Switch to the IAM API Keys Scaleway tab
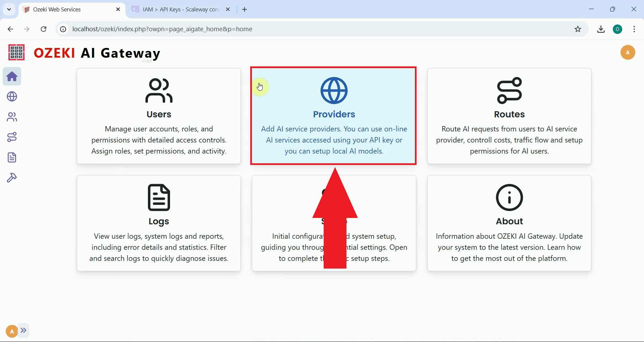Image resolution: width=644 pixels, height=342 pixels. [178, 9]
